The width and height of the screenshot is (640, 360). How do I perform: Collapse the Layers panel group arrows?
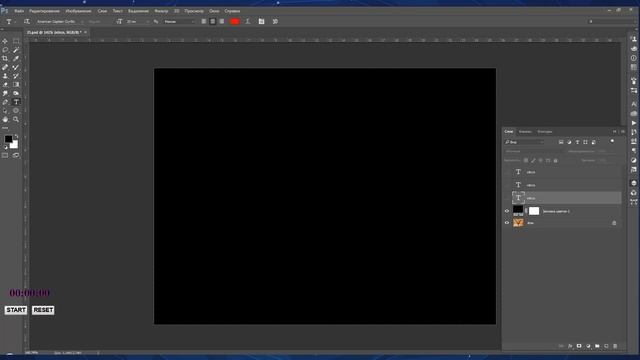[x=614, y=131]
